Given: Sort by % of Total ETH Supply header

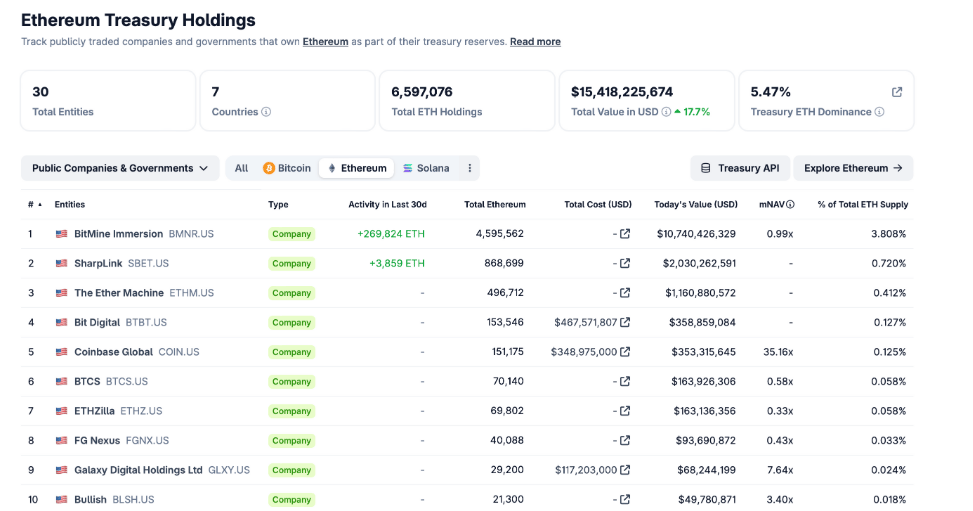Looking at the screenshot, I should pyautogui.click(x=863, y=204).
